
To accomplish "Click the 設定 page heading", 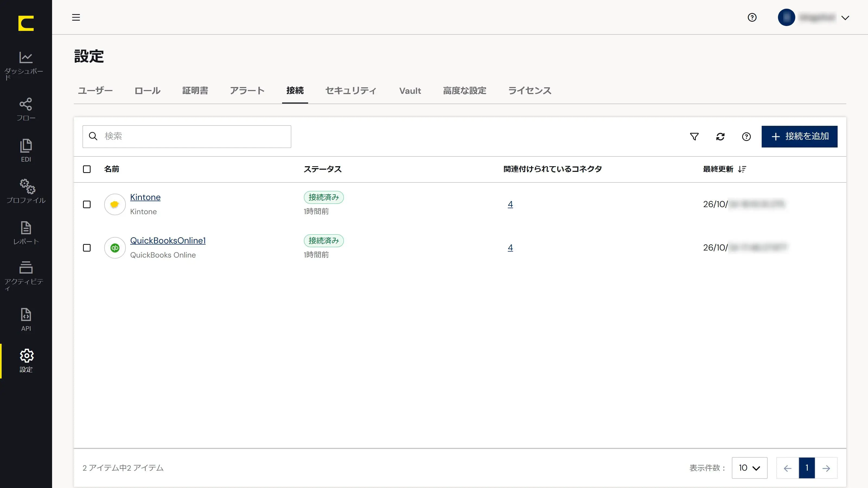I will pyautogui.click(x=89, y=56).
